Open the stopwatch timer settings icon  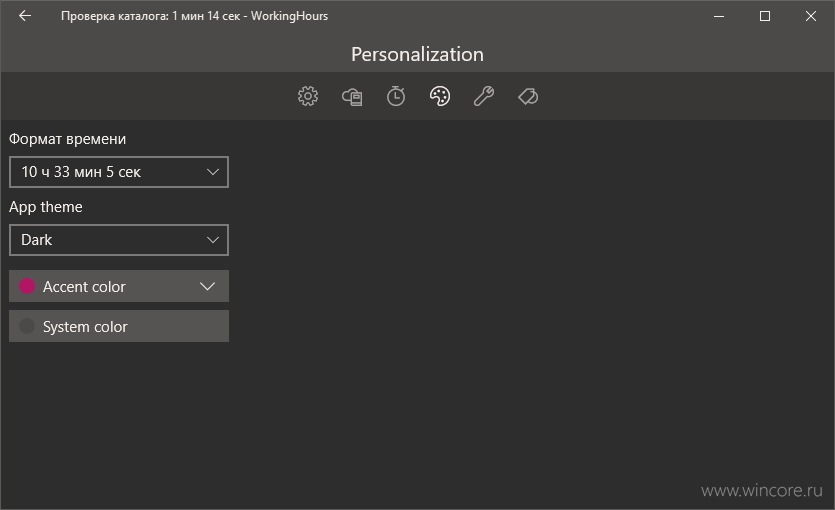[x=396, y=96]
